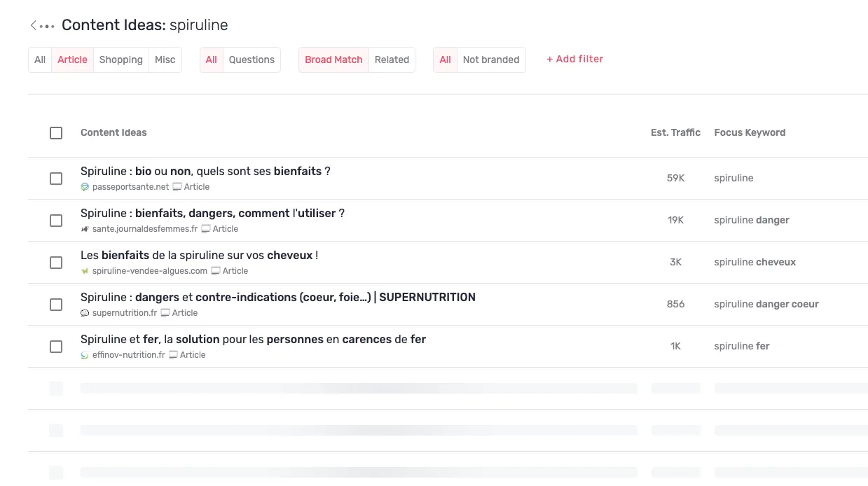
Task: Select the Broad Match filter
Action: pos(333,60)
